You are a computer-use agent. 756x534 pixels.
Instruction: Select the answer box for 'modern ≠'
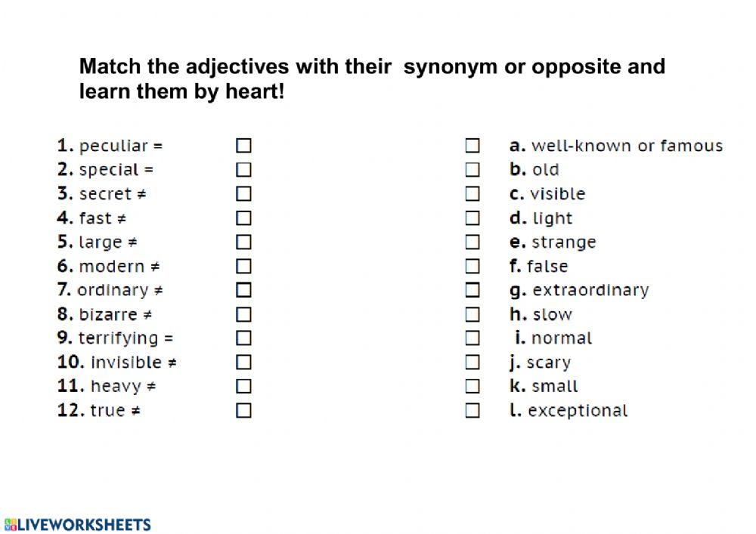pos(243,266)
